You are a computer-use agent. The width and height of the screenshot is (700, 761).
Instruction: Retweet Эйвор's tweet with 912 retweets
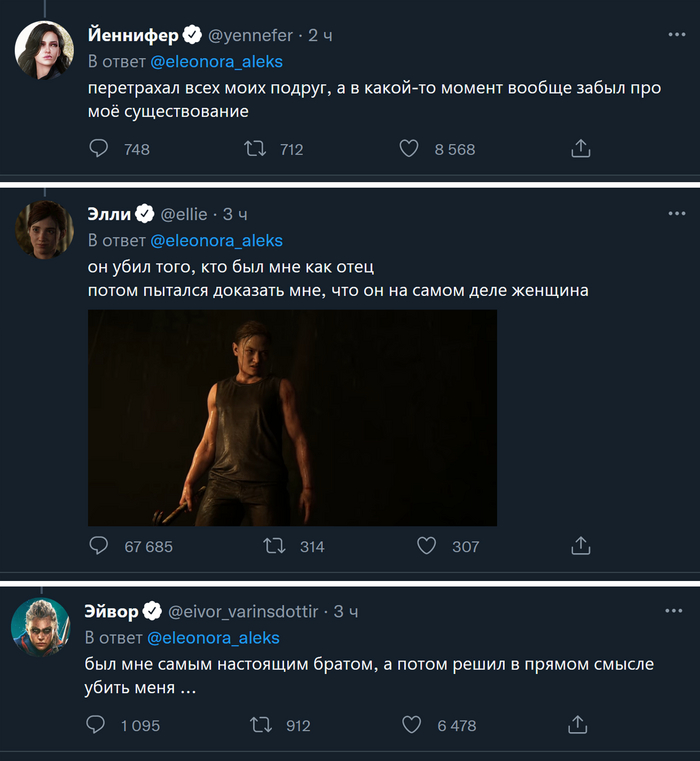[260, 725]
